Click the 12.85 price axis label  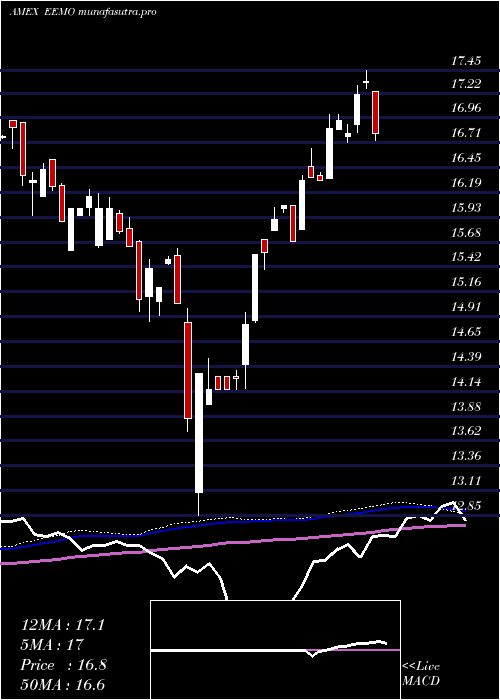466,506
